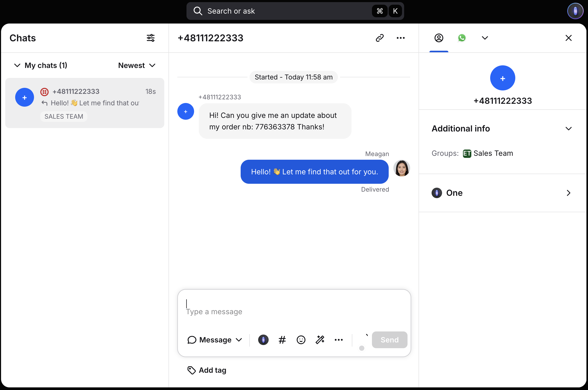Screen dimensions: 588x390
Task: Switch to the WhatsApp tab
Action: click(x=462, y=38)
